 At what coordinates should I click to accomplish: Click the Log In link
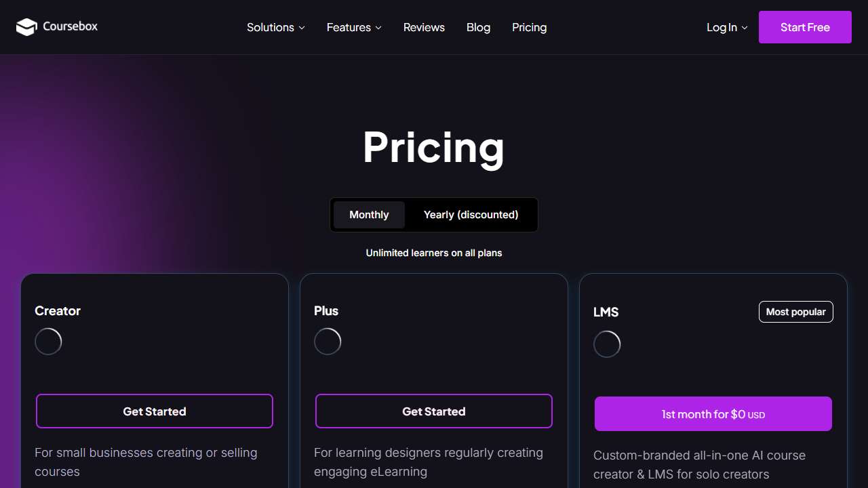point(721,27)
